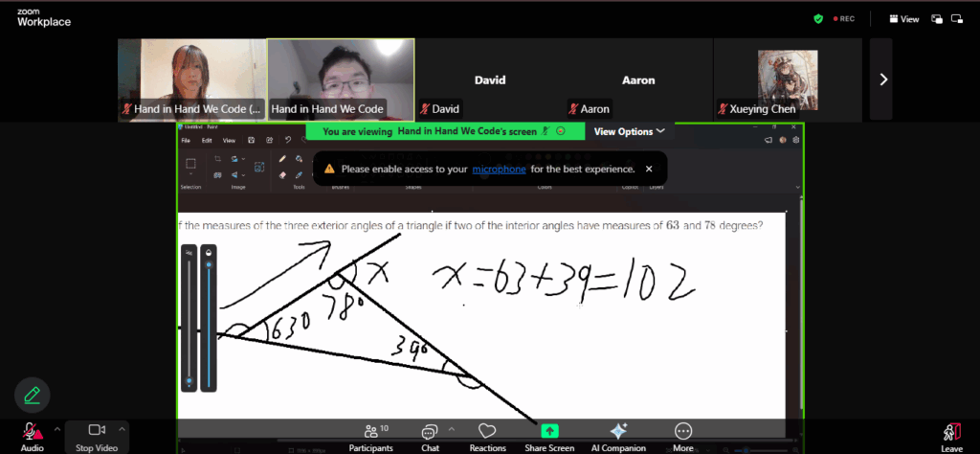Toggle the picture-in-picture mini window icon
Screen dimensions: 980x454
(x=937, y=18)
